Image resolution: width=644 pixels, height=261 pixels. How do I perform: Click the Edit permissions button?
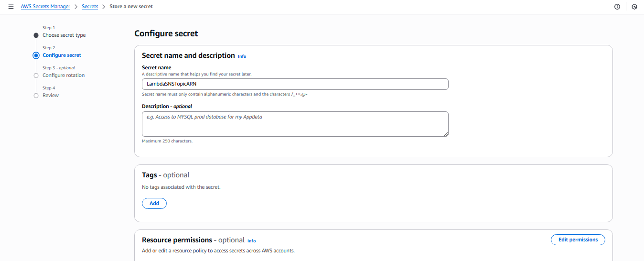point(578,240)
